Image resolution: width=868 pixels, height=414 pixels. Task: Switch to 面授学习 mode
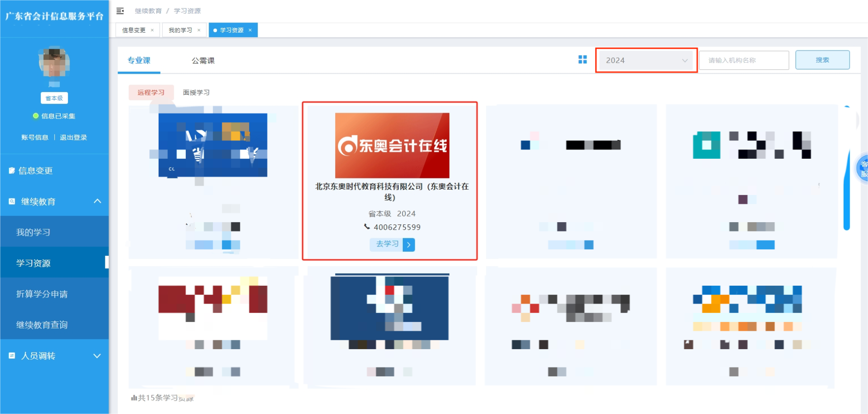pyautogui.click(x=195, y=92)
